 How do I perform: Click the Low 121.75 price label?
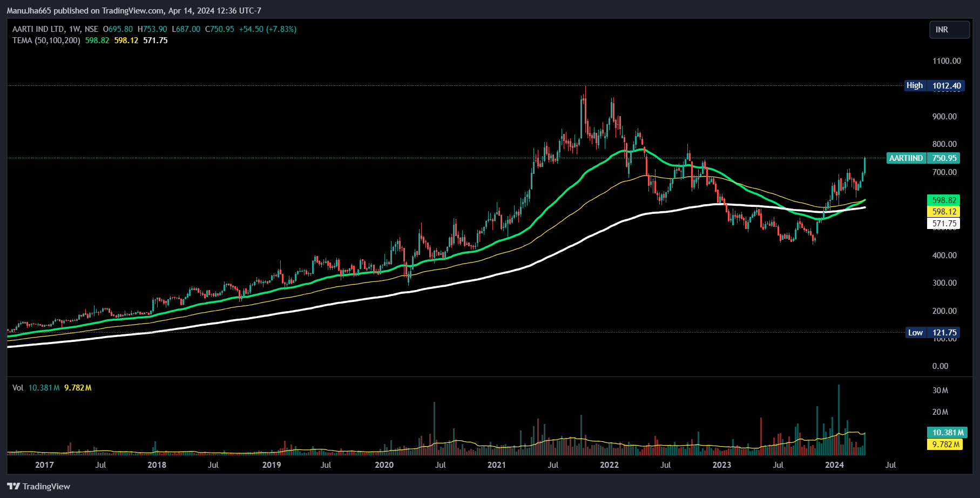point(933,333)
